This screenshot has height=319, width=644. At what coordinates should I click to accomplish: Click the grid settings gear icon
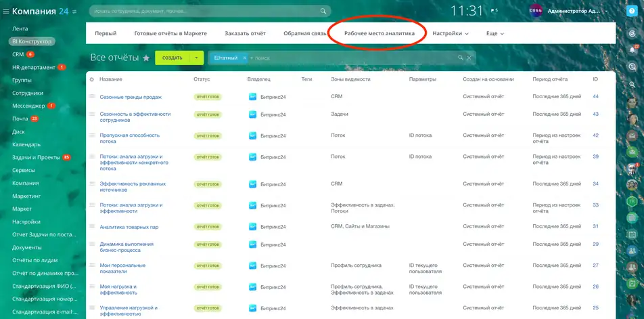(x=92, y=79)
